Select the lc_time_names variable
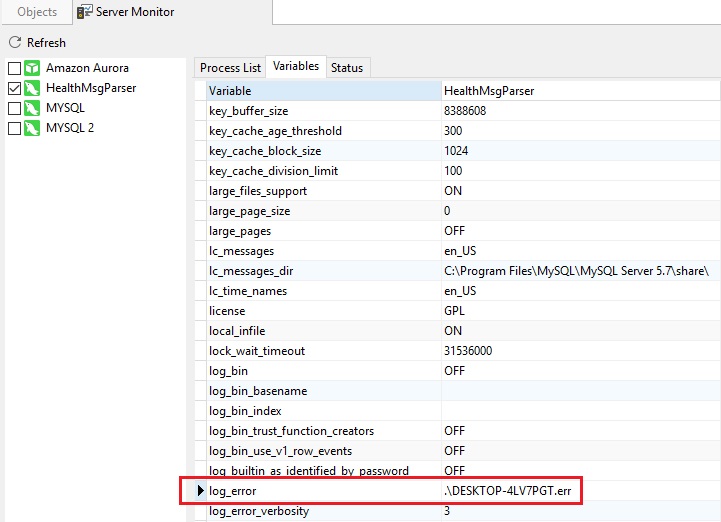 [248, 291]
